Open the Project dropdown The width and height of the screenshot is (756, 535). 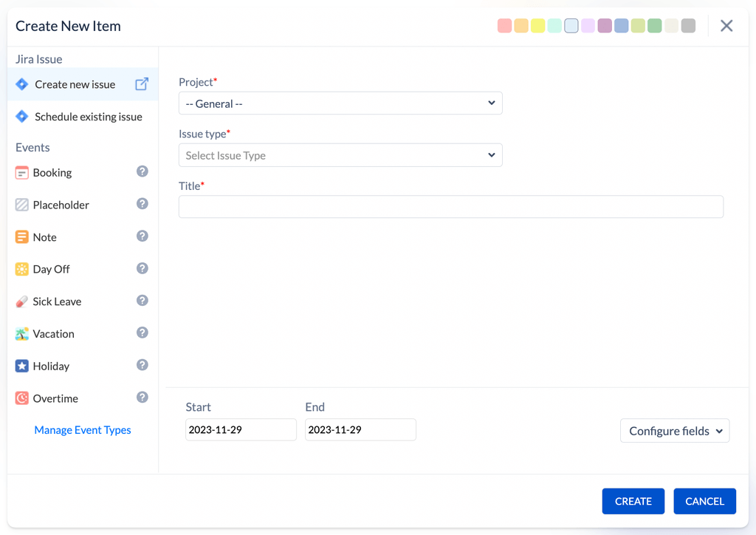pyautogui.click(x=340, y=103)
